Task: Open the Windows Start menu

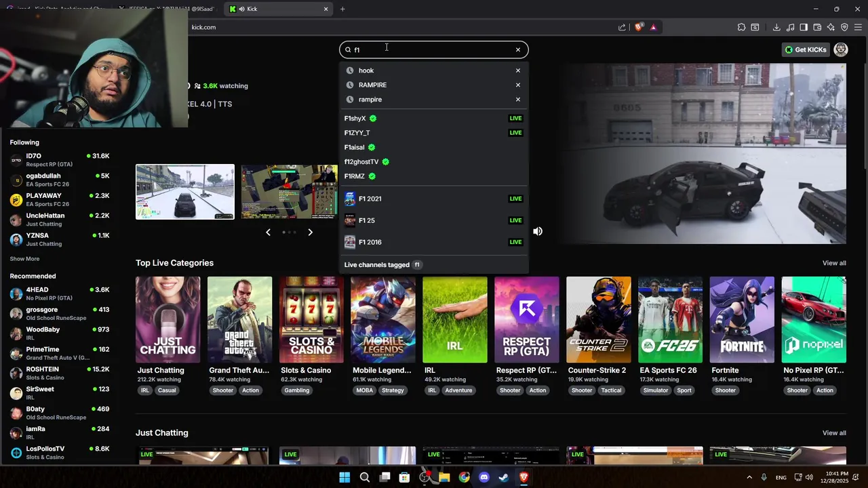Action: point(344,477)
